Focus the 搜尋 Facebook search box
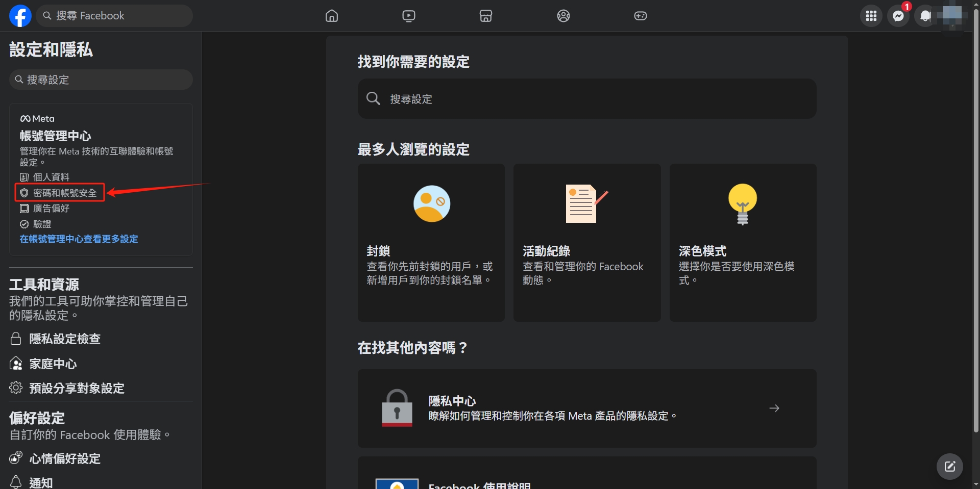The height and width of the screenshot is (489, 980). tap(114, 16)
